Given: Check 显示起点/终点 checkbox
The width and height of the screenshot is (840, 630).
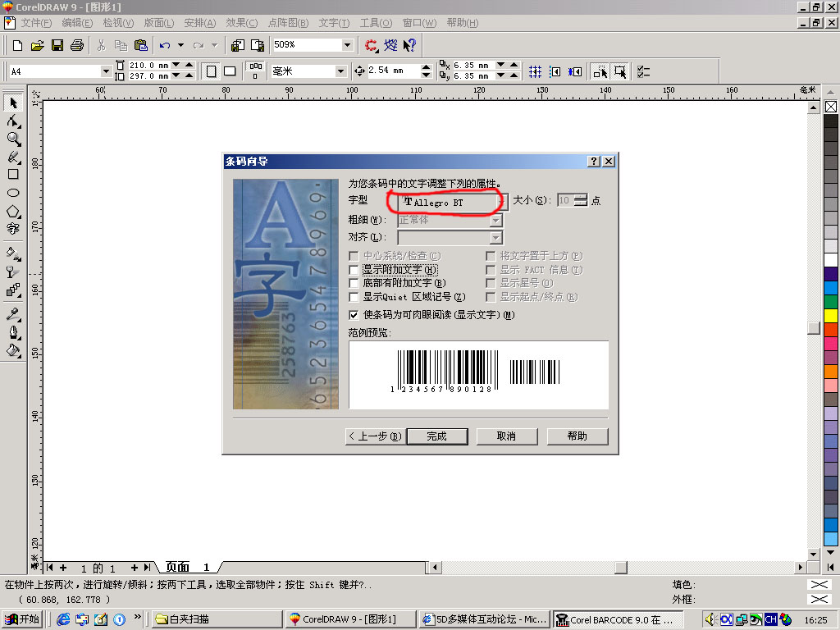Looking at the screenshot, I should click(491, 297).
